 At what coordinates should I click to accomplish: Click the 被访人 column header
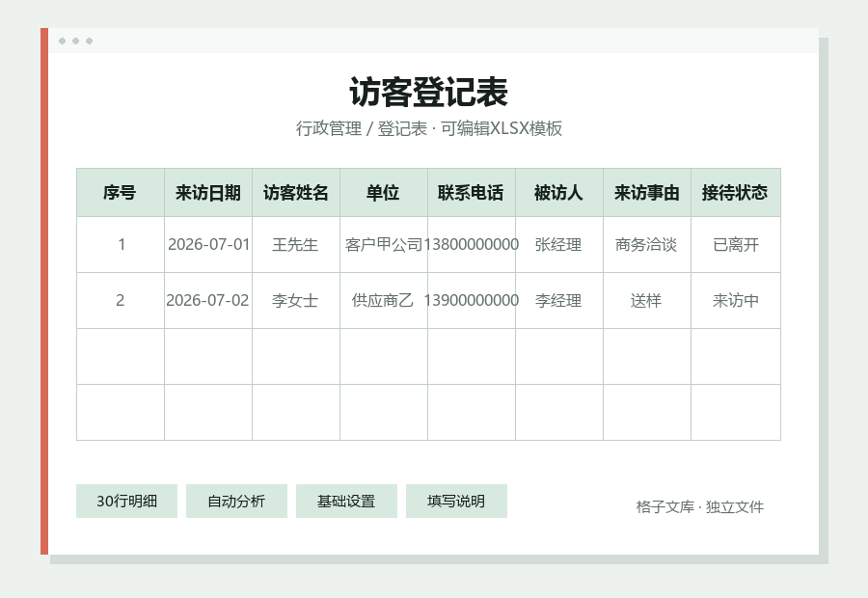click(559, 193)
